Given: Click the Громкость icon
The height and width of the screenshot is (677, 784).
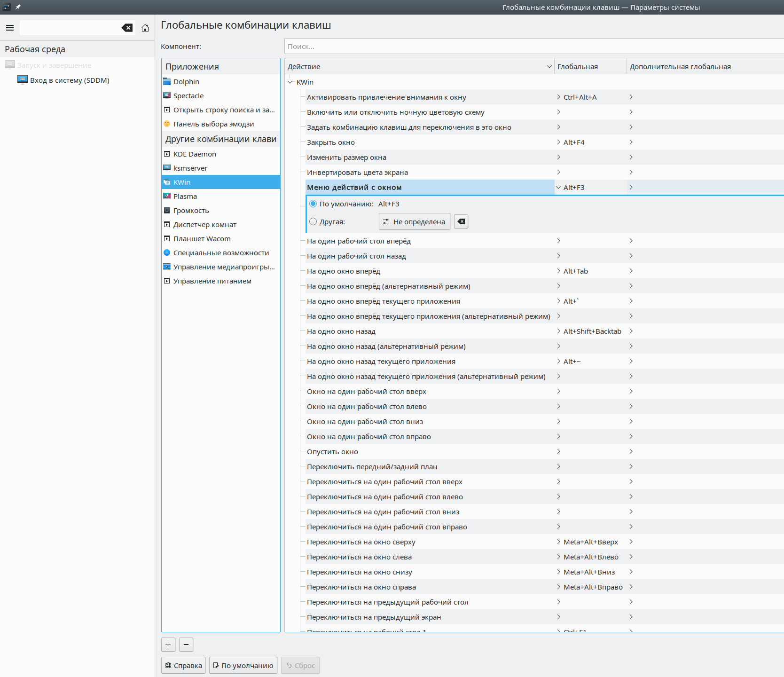Looking at the screenshot, I should 167,210.
